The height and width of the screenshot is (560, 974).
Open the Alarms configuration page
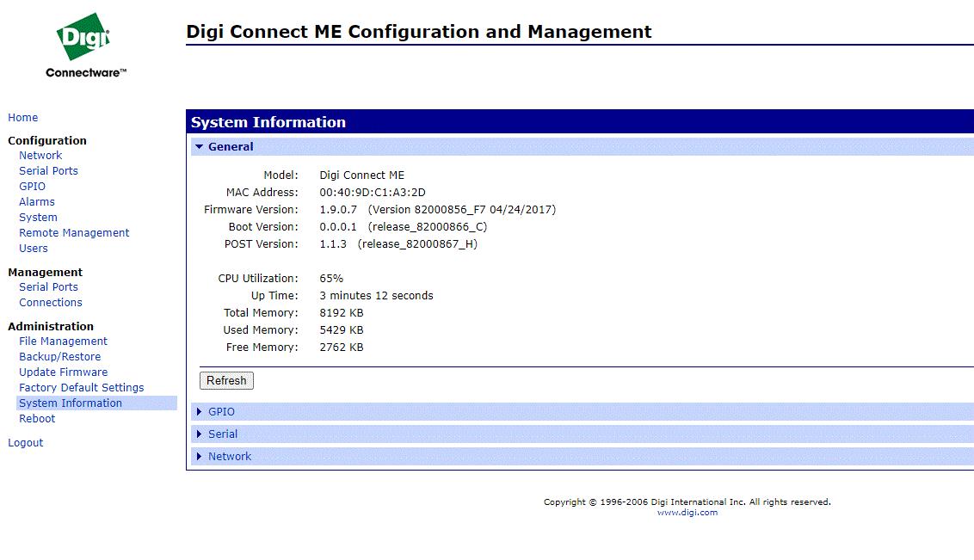point(37,202)
